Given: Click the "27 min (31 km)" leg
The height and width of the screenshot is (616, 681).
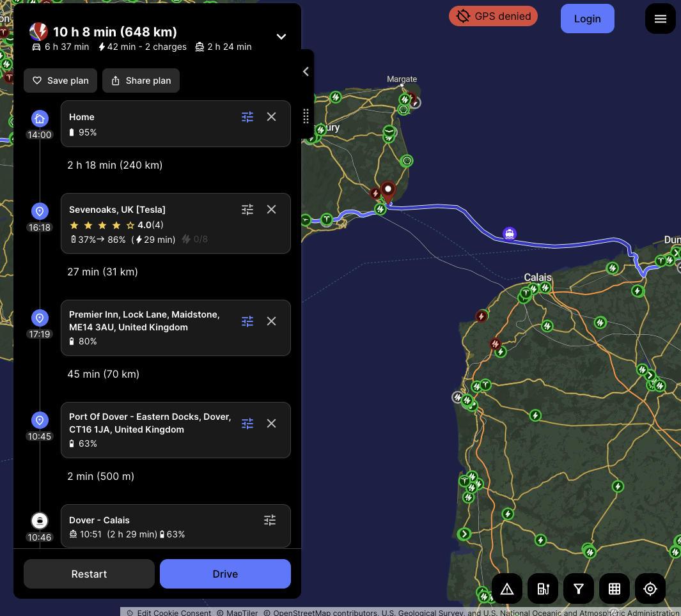Looking at the screenshot, I should [x=102, y=272].
